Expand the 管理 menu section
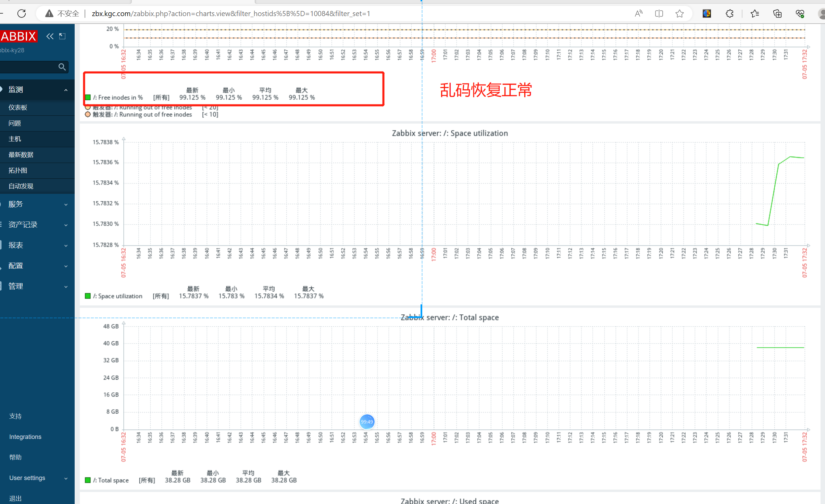Viewport: 825px width, 504px height. 37,287
